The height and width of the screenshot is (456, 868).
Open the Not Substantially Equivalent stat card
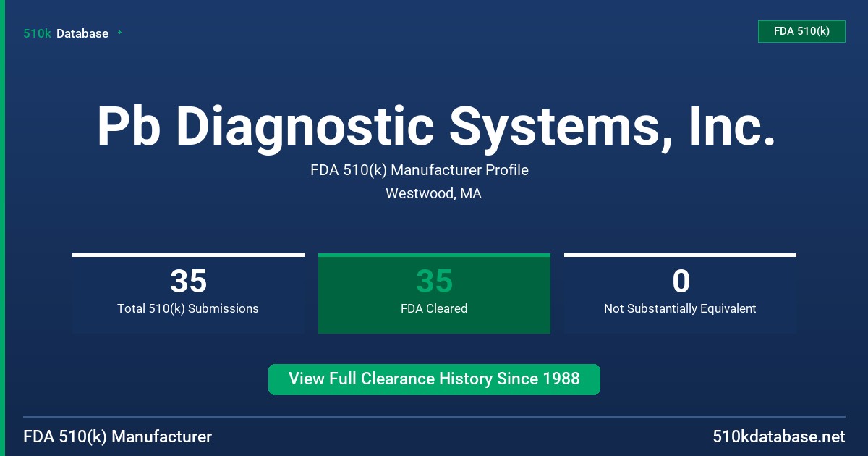(680, 293)
